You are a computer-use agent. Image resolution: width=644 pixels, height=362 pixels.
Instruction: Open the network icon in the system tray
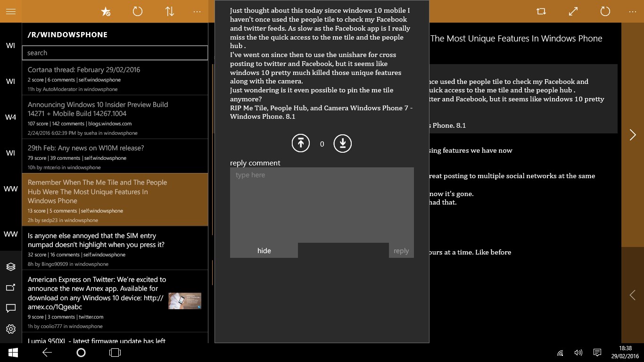click(560, 353)
